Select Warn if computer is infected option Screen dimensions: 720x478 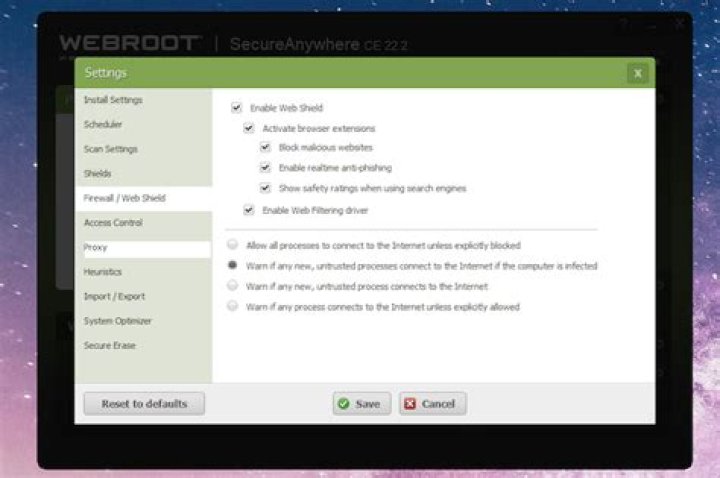coord(233,266)
